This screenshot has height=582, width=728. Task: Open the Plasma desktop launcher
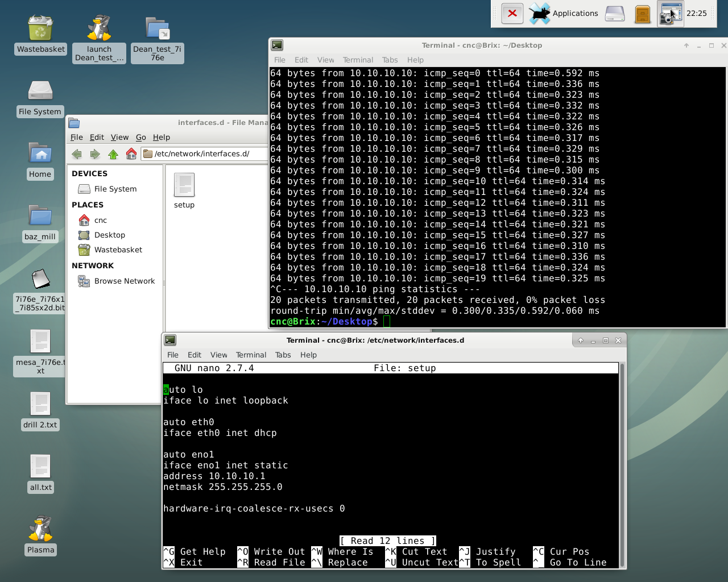40,529
